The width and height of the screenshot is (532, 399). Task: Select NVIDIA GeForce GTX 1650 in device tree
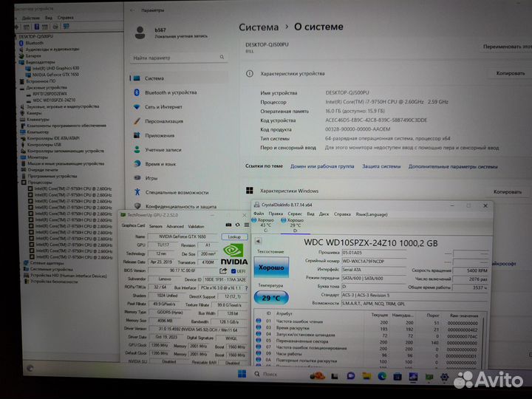pyautogui.click(x=54, y=75)
